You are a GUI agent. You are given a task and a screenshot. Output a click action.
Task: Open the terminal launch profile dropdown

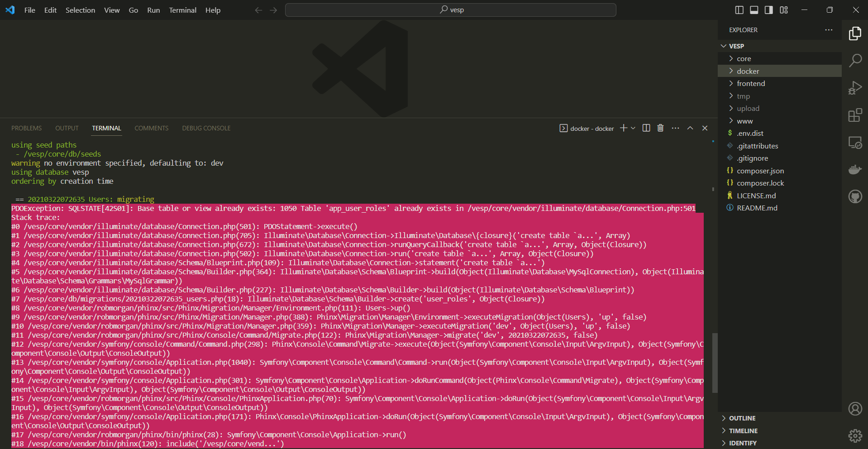(x=633, y=128)
